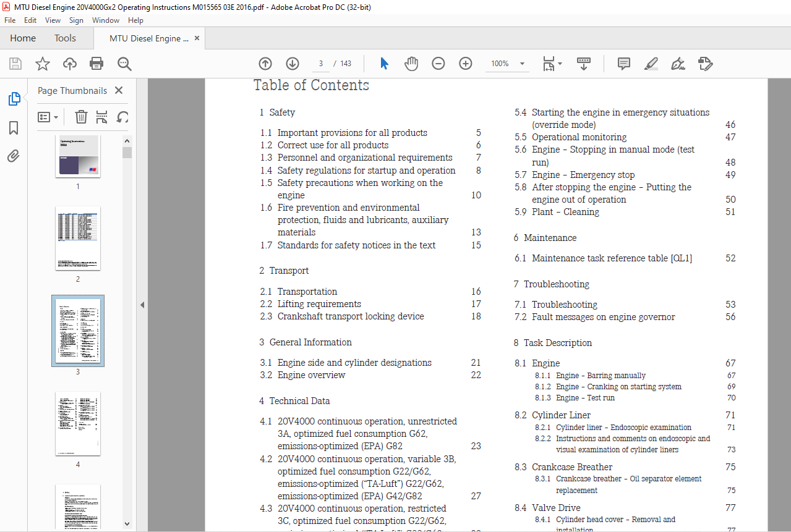Click 'Important provisions for all products' entry
This screenshot has height=532, width=791.
tap(352, 133)
